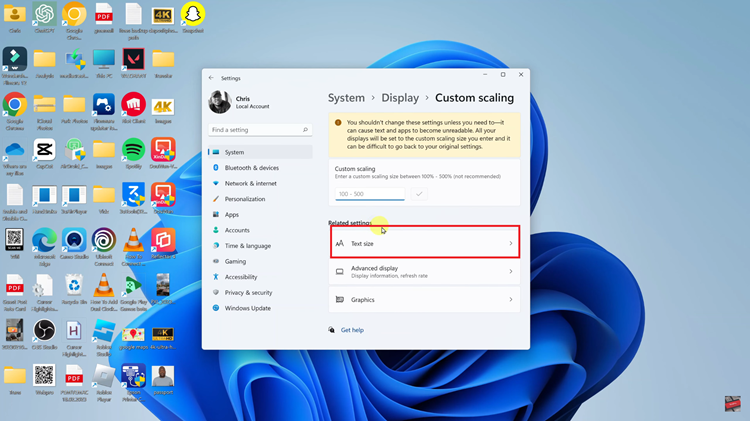Open Wondershare Filmora desktop icon
Viewport: 750px width, 421px height.
[15, 66]
